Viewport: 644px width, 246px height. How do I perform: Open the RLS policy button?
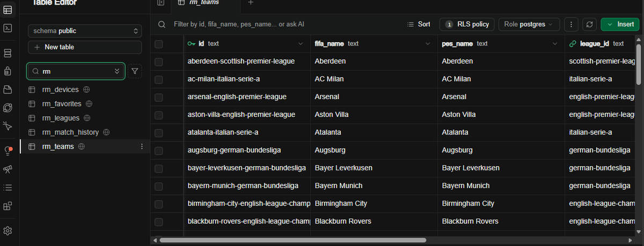coord(467,24)
